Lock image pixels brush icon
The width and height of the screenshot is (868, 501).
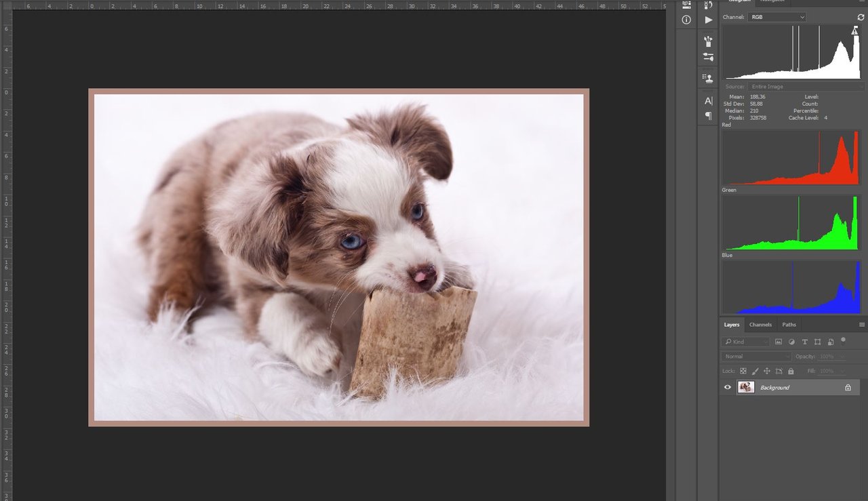click(x=755, y=371)
